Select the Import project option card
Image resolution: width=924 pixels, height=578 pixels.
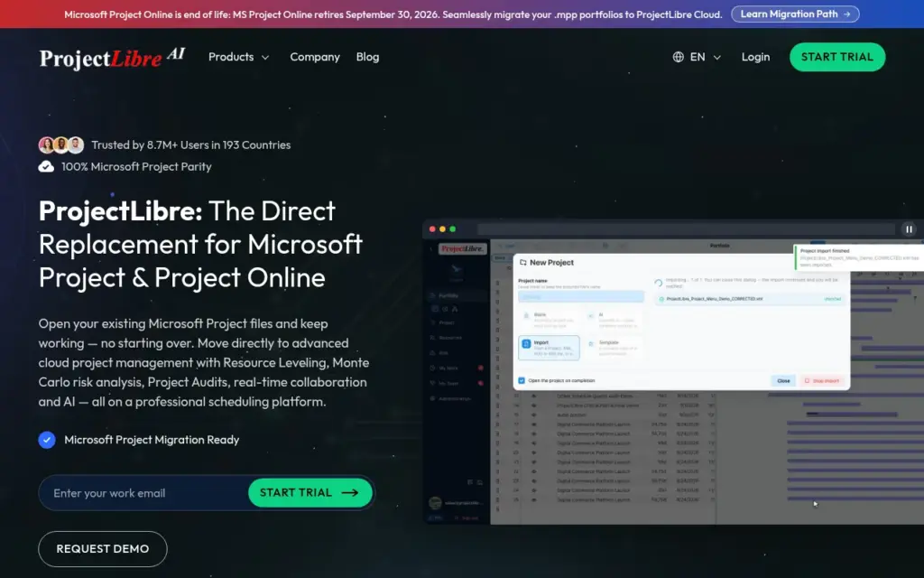[x=549, y=348]
